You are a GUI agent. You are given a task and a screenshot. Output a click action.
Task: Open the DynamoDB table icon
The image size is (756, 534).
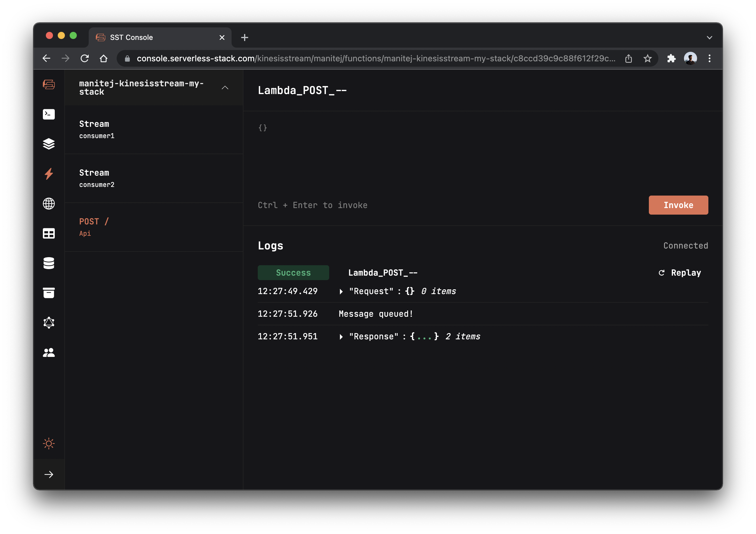point(49,233)
